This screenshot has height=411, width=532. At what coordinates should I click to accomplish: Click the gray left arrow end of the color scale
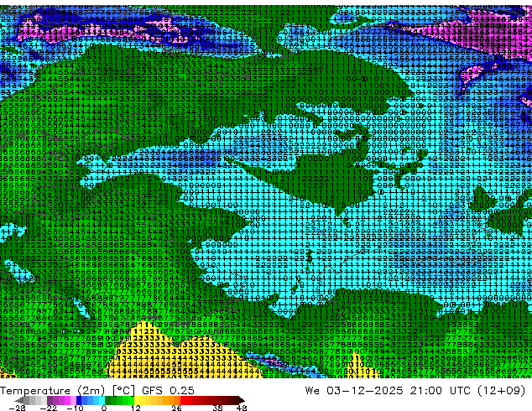(x=18, y=400)
